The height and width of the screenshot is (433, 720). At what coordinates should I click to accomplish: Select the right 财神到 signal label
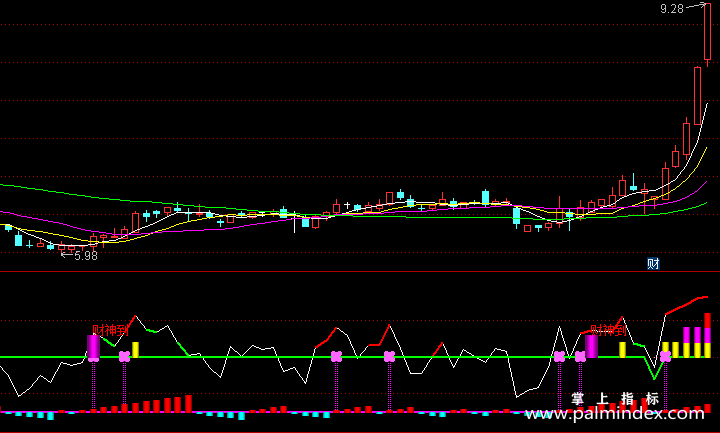coord(608,330)
